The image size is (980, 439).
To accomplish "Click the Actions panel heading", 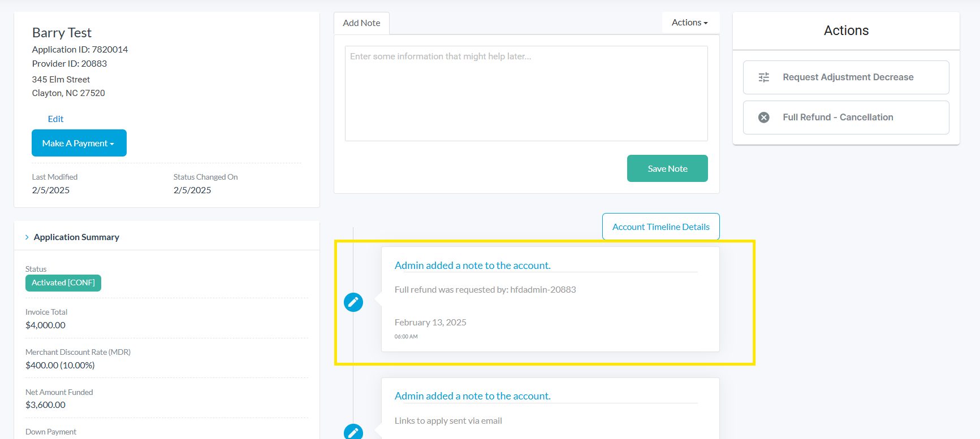I will (846, 31).
